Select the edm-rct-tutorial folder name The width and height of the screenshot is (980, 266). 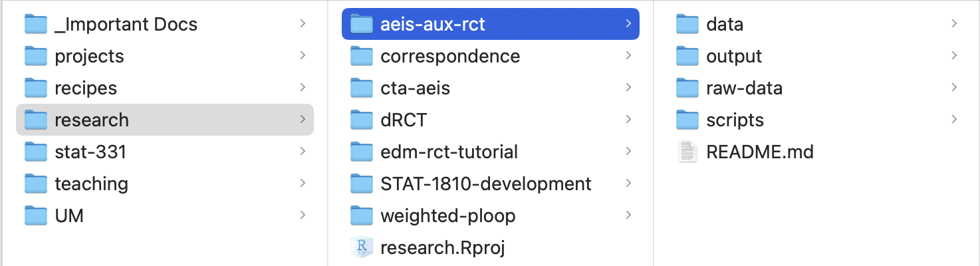pyautogui.click(x=449, y=152)
